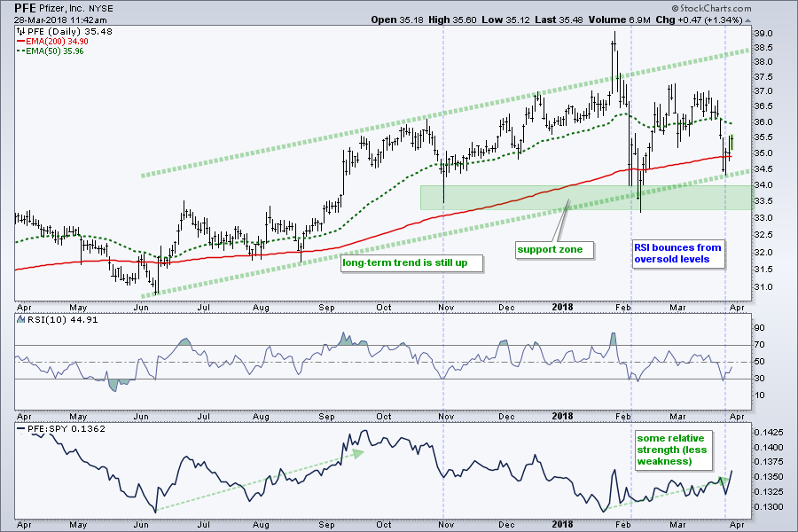Click the Pfizer, Inc. company name
Viewport: 798px width, 532px height.
62,9
